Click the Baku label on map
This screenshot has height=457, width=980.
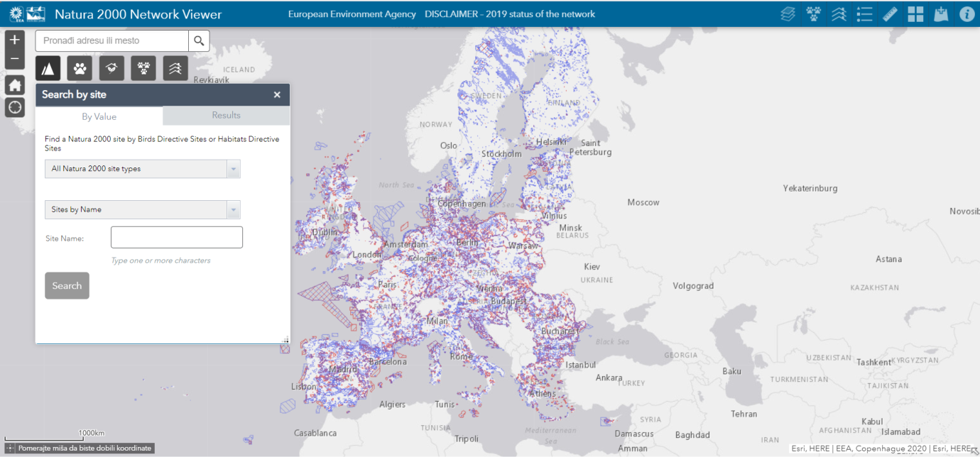click(731, 371)
